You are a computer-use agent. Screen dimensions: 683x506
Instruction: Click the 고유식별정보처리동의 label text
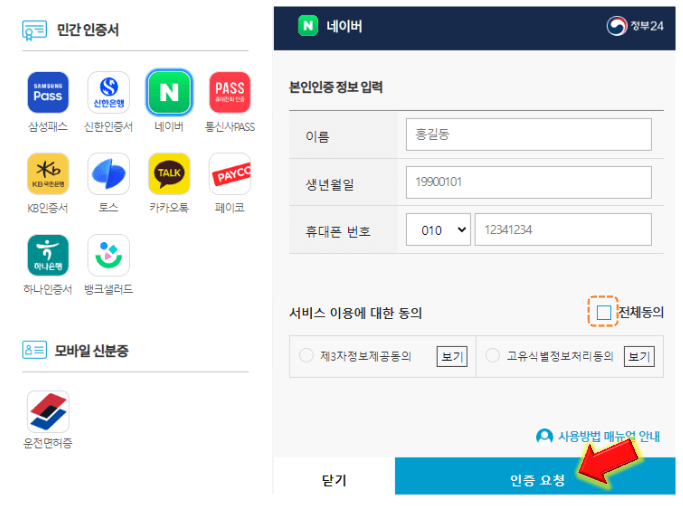(x=560, y=356)
